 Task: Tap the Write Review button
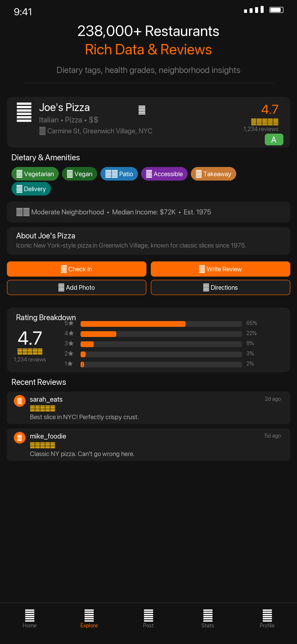(220, 269)
